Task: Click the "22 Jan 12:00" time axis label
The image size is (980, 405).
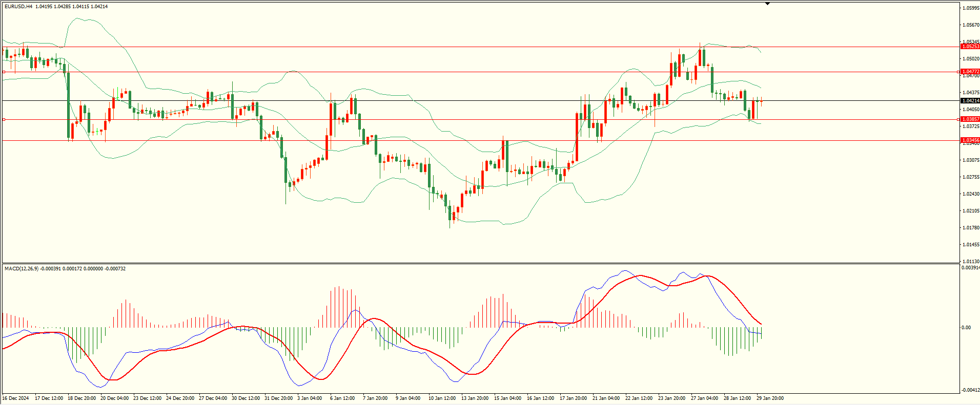Action: point(639,398)
